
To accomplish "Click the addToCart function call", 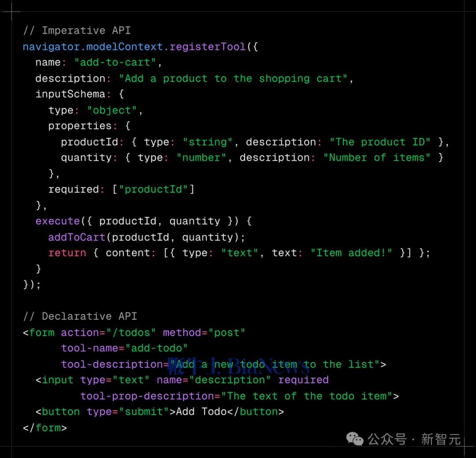I will coord(77,237).
